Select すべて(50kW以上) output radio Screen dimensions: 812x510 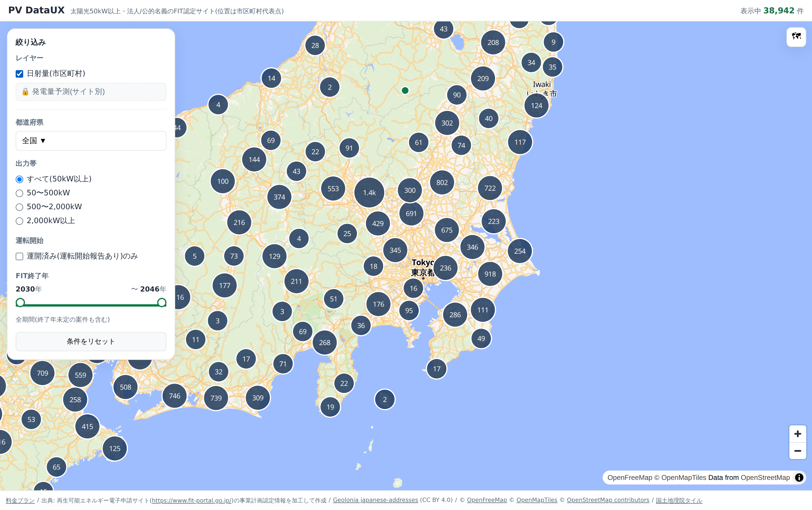coord(19,179)
